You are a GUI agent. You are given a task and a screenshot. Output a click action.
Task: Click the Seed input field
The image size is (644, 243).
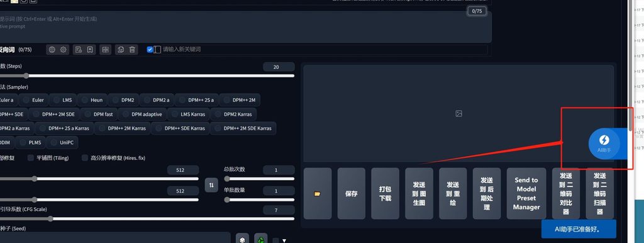[x=115, y=238]
